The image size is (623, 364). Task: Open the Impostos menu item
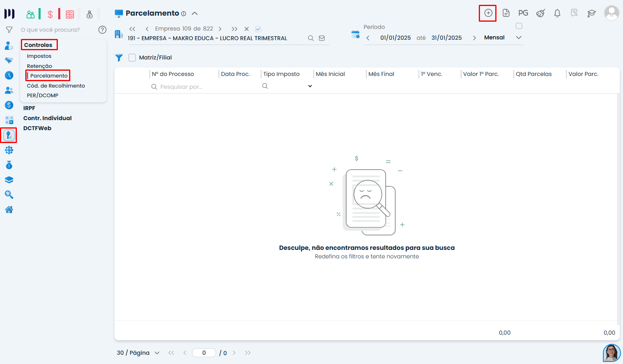click(39, 56)
